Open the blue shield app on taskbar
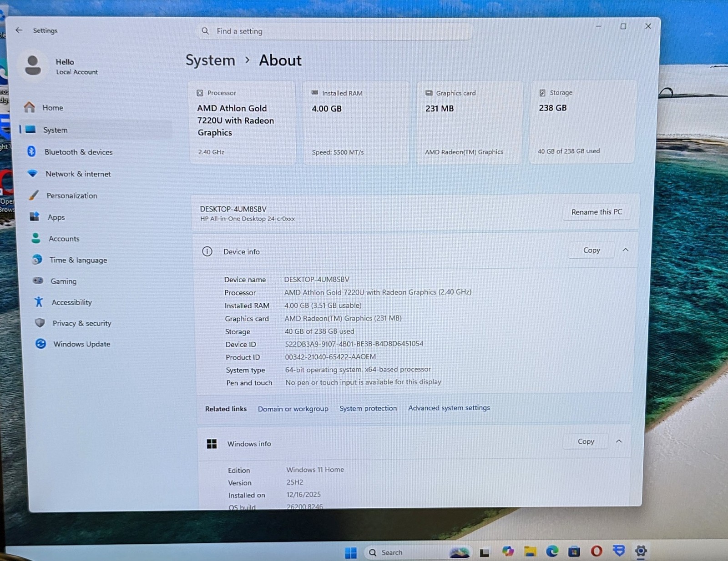This screenshot has width=728, height=561. pyautogui.click(x=619, y=551)
